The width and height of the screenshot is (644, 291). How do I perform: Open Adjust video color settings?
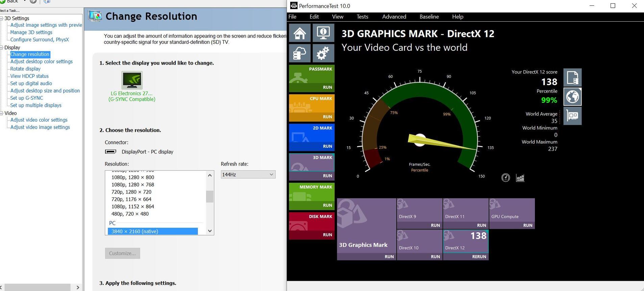coord(39,120)
